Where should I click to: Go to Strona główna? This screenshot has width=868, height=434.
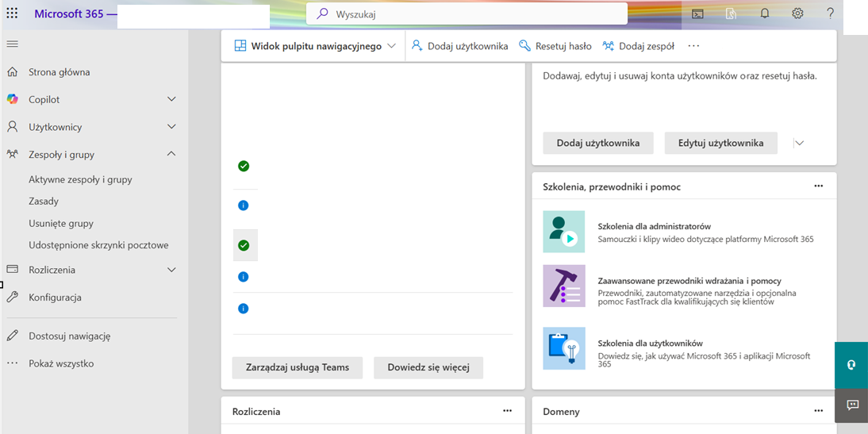(60, 72)
